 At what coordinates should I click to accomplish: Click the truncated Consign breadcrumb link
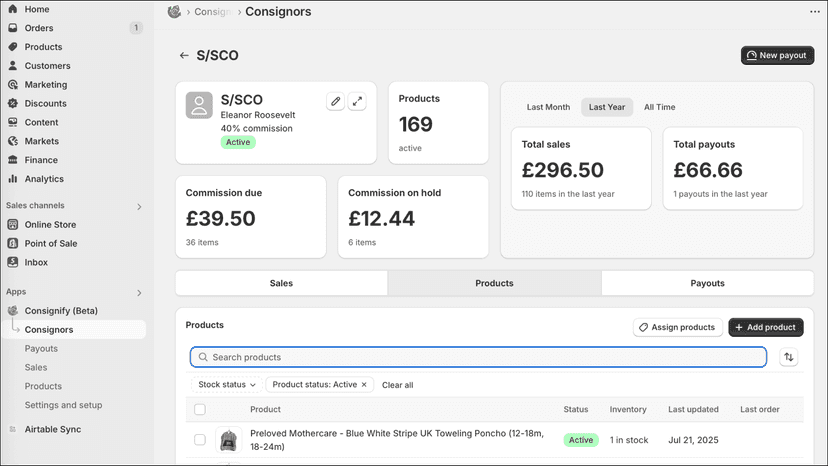(212, 12)
